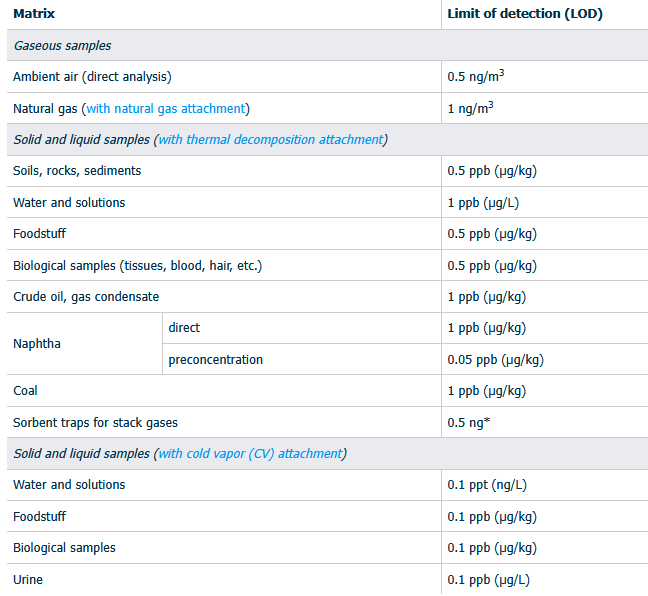
Task: Select the 'Soils, rocks, sediments' row
Action: (77, 171)
